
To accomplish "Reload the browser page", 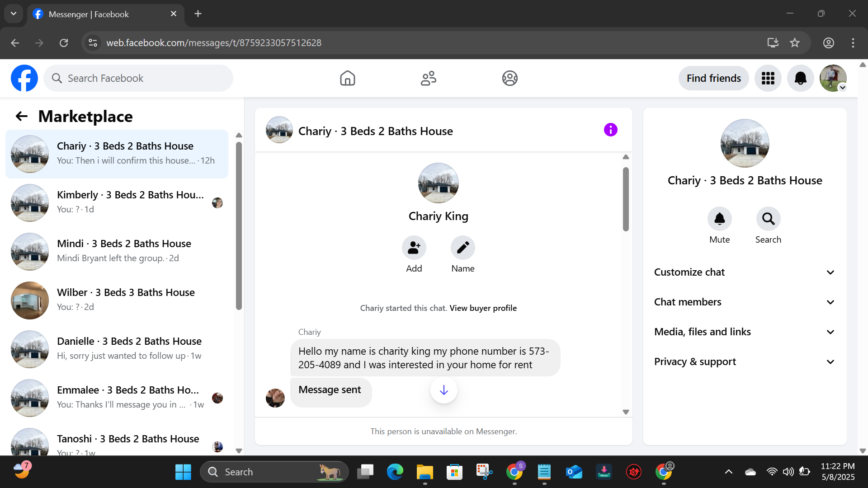I will click(x=64, y=43).
